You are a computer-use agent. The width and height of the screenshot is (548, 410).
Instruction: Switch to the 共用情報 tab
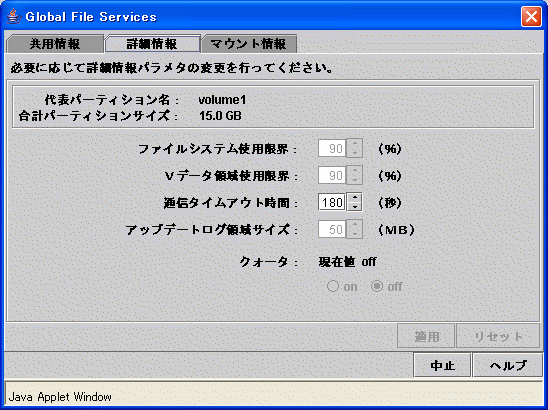(x=55, y=44)
